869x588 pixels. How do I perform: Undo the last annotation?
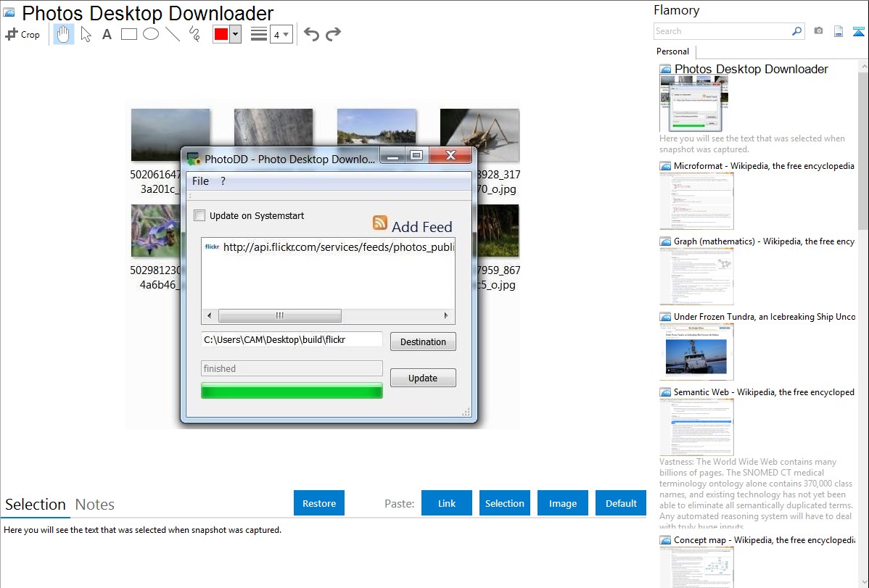tap(311, 34)
